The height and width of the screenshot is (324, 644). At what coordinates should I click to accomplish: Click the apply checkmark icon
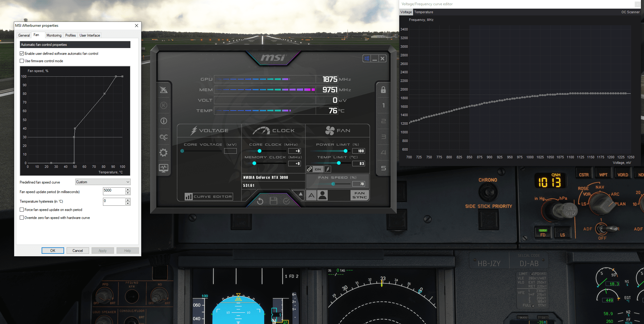click(x=287, y=201)
